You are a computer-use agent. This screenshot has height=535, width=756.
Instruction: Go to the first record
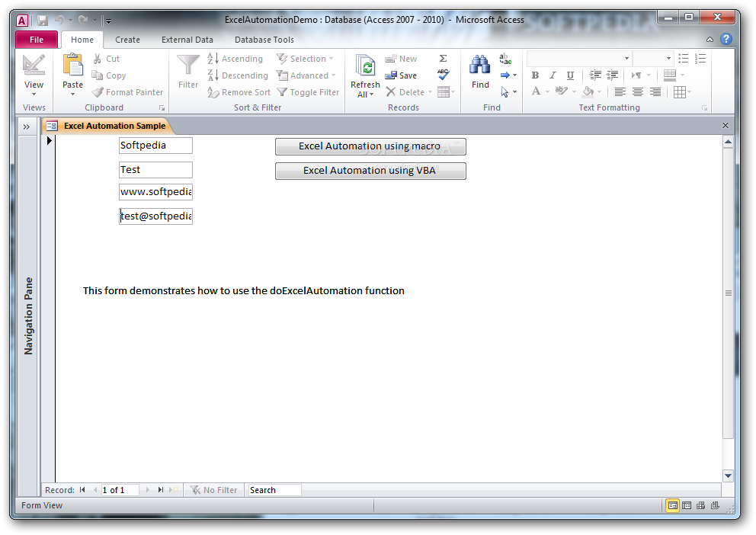coord(82,490)
